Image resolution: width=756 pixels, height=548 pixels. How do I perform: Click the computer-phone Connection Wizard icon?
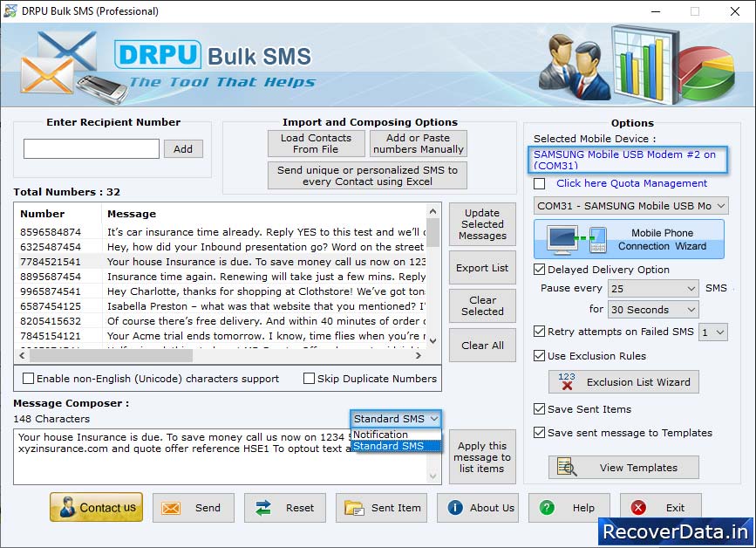pos(576,240)
